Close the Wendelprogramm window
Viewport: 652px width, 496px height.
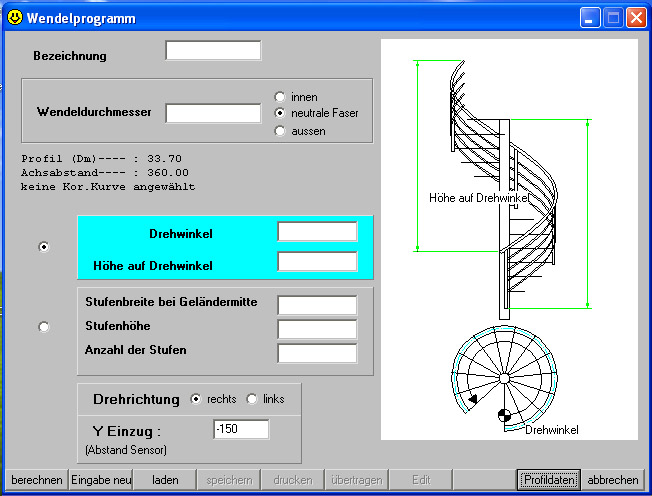[x=636, y=18]
